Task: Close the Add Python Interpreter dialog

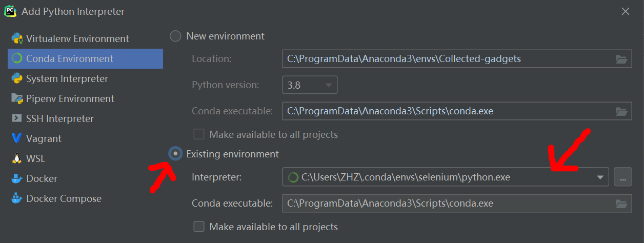Action: [x=625, y=11]
